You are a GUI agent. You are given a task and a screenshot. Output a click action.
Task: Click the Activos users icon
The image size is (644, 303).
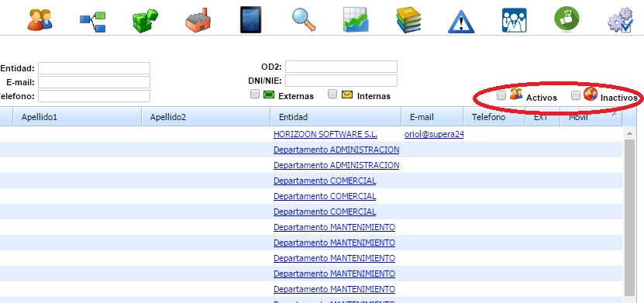(516, 94)
